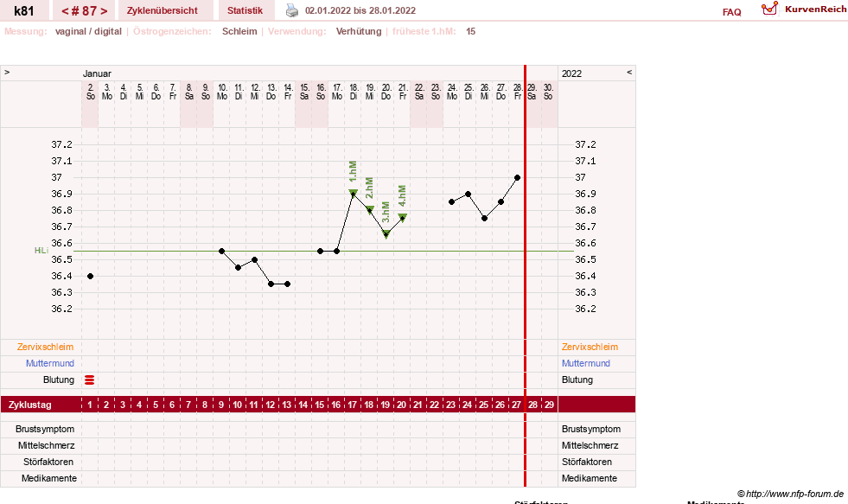Click the left Störfaktoren row label
Viewport: 848px width, 504px height.
48,462
